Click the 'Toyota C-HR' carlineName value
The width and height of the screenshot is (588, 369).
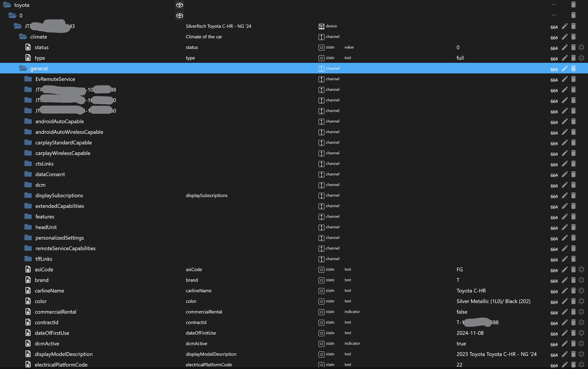coord(471,291)
